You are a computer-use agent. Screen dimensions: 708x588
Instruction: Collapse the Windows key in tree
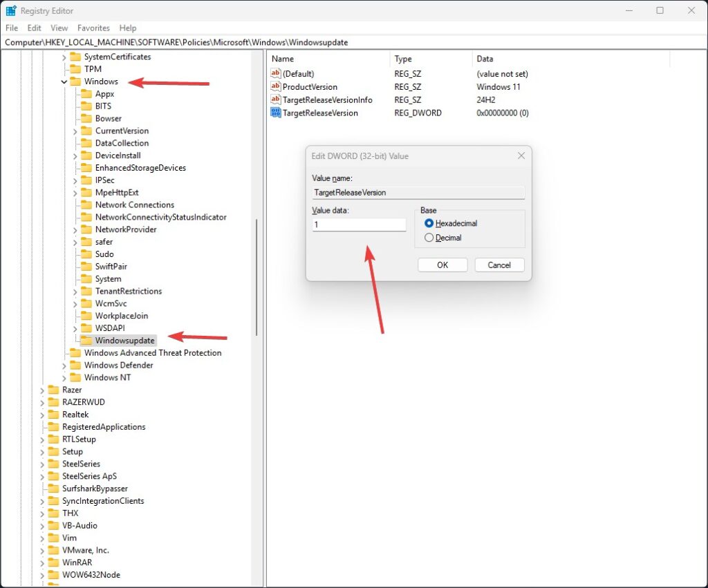click(64, 82)
